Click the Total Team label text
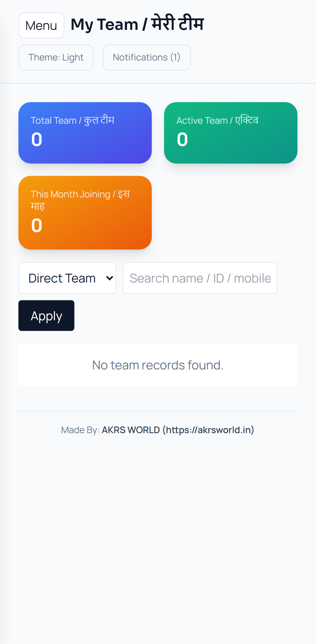The image size is (316, 644). point(72,120)
